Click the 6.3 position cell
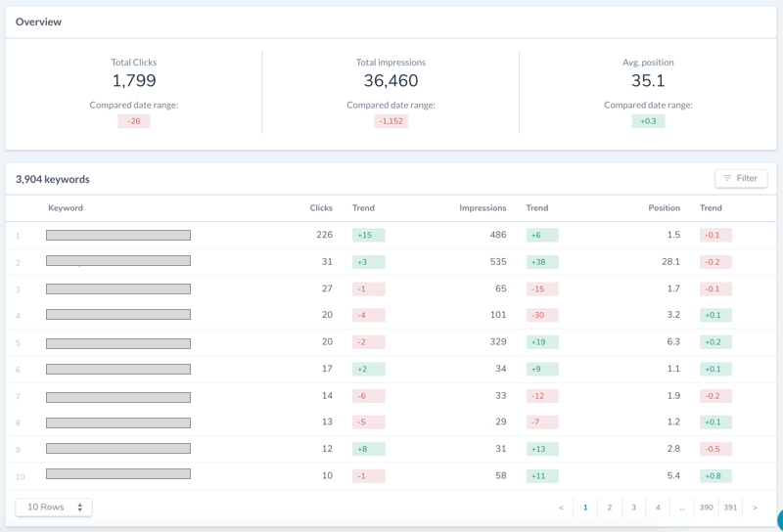Screen dimensions: 783x532 pos(673,341)
